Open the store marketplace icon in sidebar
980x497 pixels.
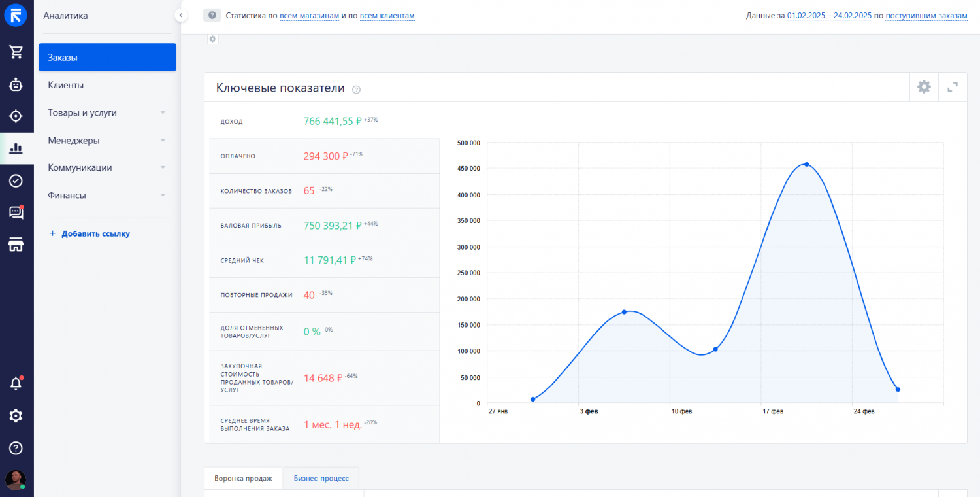(16, 245)
